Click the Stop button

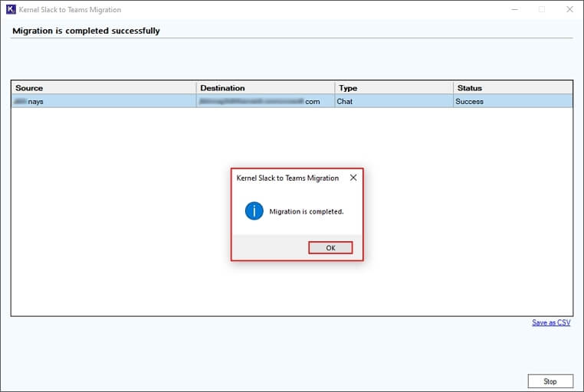[550, 381]
